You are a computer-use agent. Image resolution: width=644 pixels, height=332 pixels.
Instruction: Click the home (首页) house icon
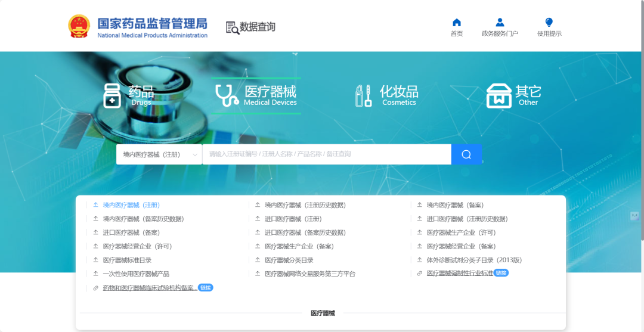pyautogui.click(x=456, y=22)
